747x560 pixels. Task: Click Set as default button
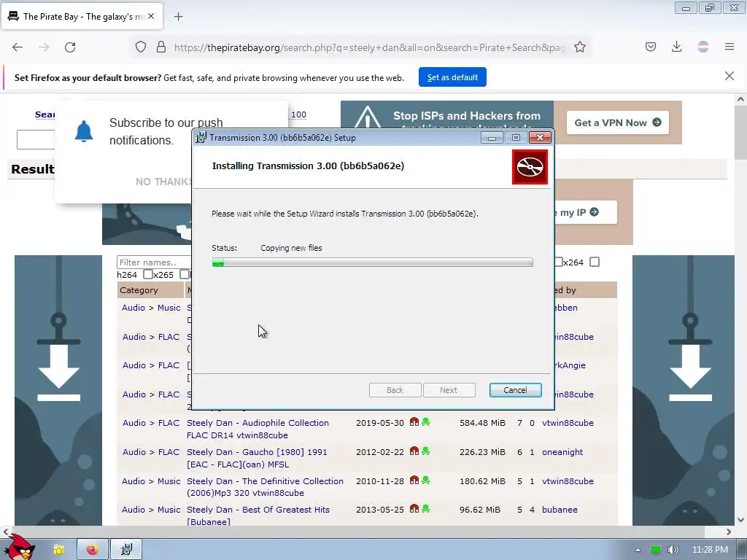(452, 77)
